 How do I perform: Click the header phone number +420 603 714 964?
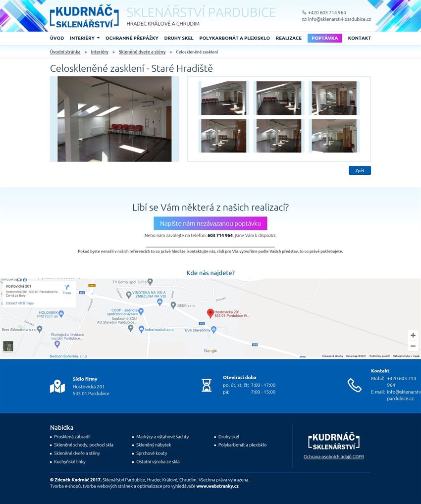click(x=327, y=12)
